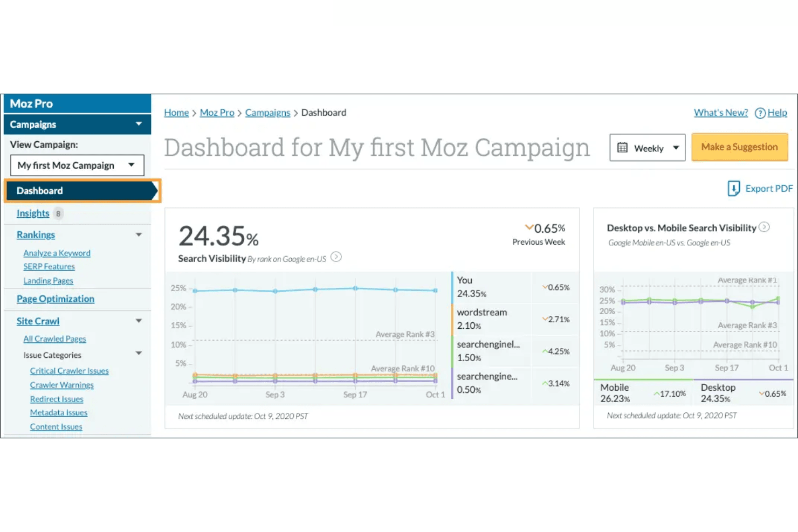Go to Moz Pro breadcrumb link

pos(217,113)
